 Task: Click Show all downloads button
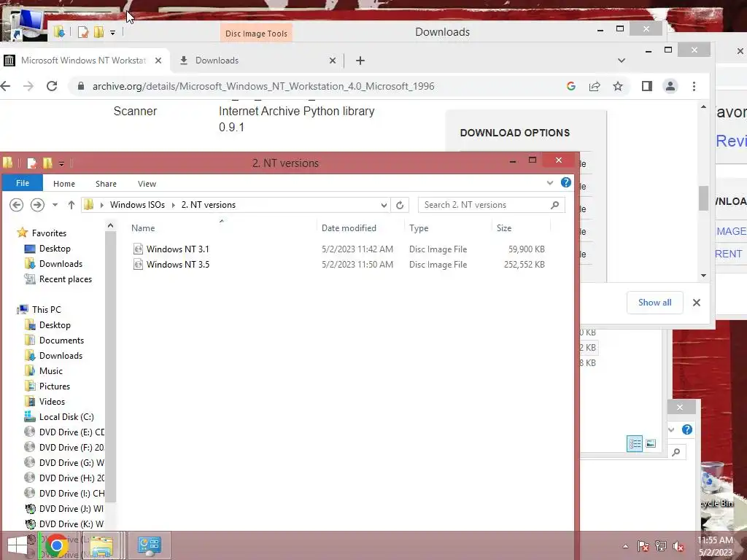click(x=654, y=303)
